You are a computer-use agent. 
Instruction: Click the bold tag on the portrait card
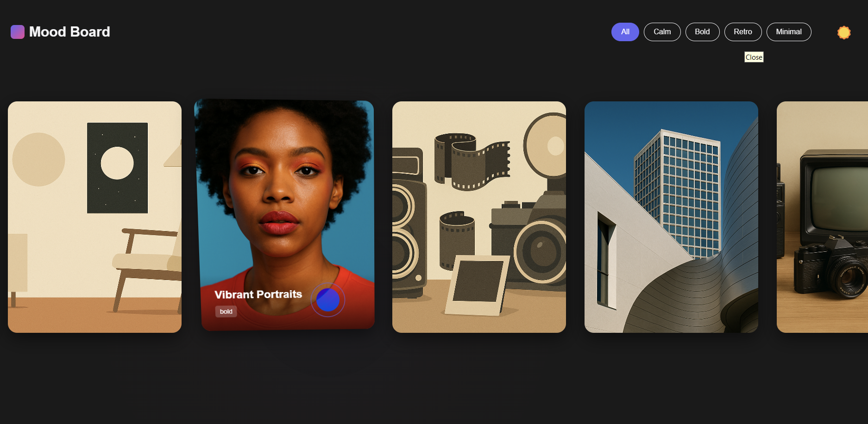(x=226, y=312)
